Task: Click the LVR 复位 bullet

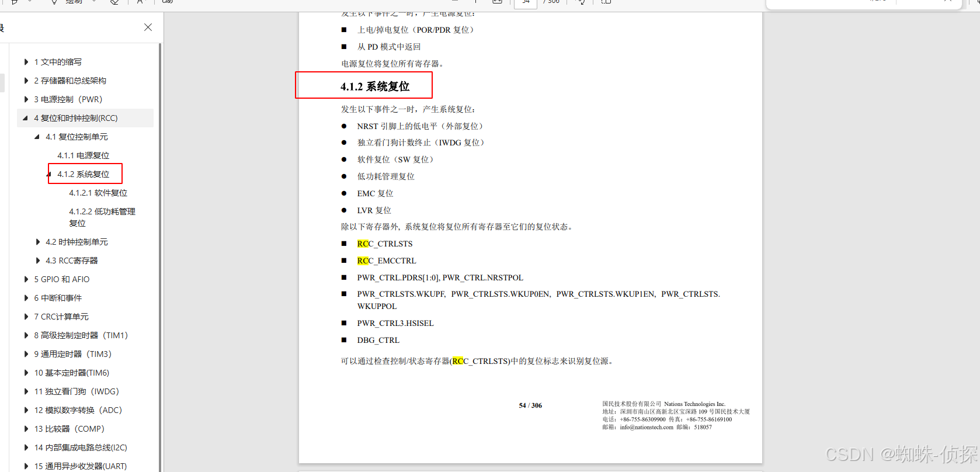Action: [x=374, y=210]
